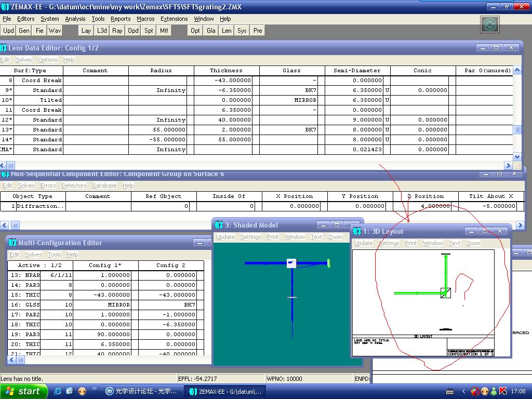Select Config 1 value 90.000000 in PAR3 row
Viewport: 532px width, 399px height.
(x=102, y=334)
